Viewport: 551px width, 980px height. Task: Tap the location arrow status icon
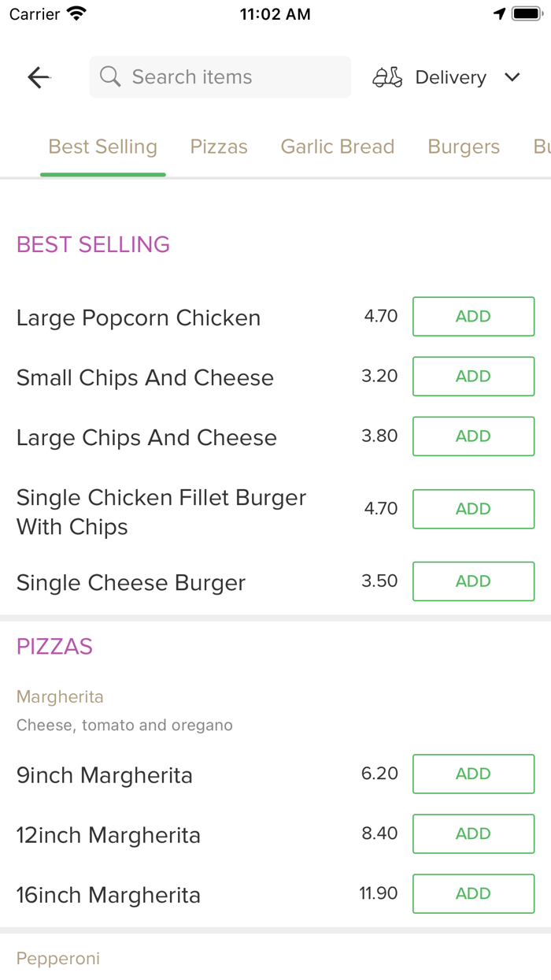point(499,14)
